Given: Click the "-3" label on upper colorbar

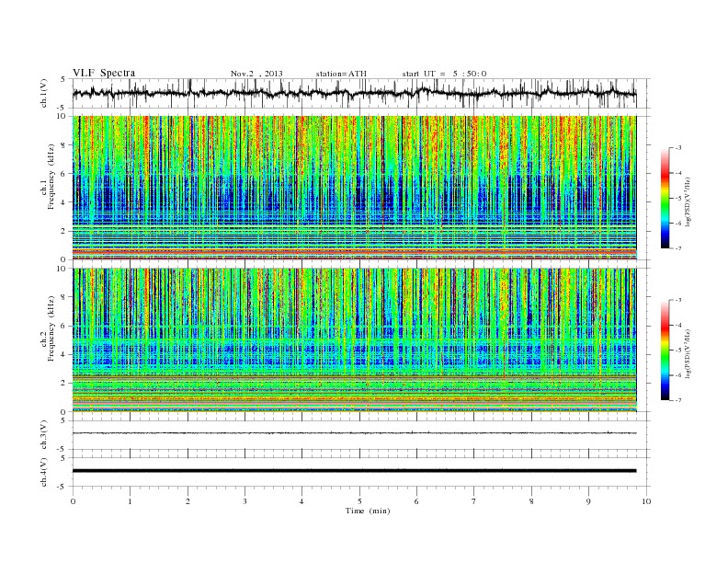Looking at the screenshot, I should coord(677,148).
